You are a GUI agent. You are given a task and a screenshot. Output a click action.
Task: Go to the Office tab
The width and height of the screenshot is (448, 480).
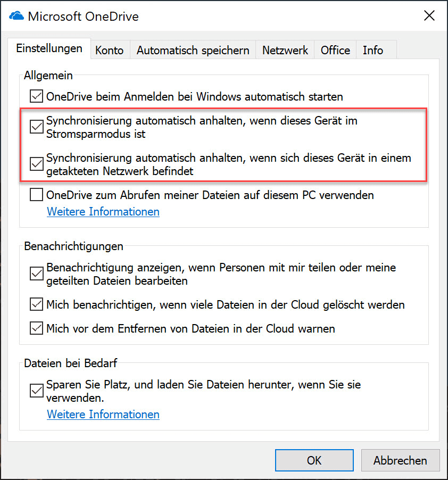click(x=335, y=51)
